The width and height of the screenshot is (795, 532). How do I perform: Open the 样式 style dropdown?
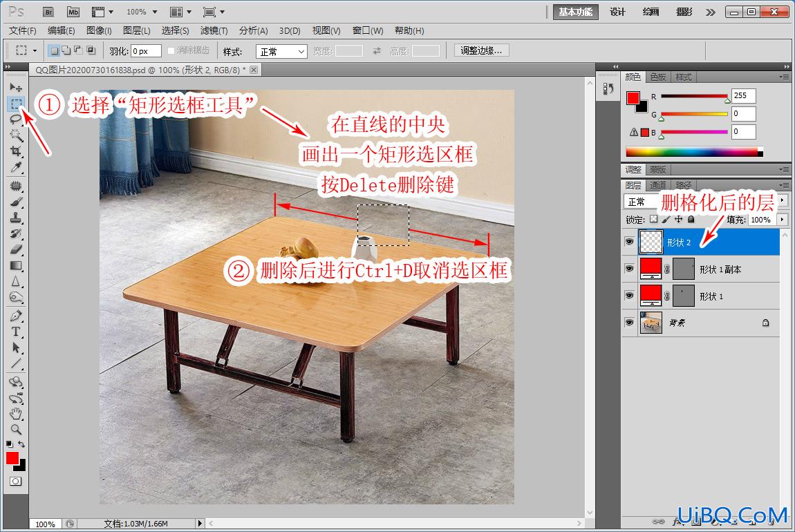coord(281,52)
